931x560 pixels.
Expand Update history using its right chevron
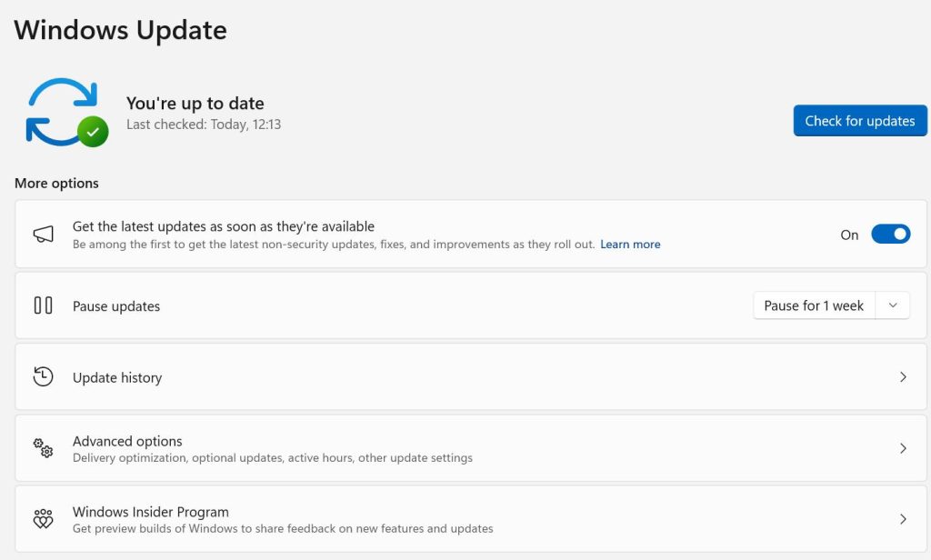pyautogui.click(x=902, y=377)
